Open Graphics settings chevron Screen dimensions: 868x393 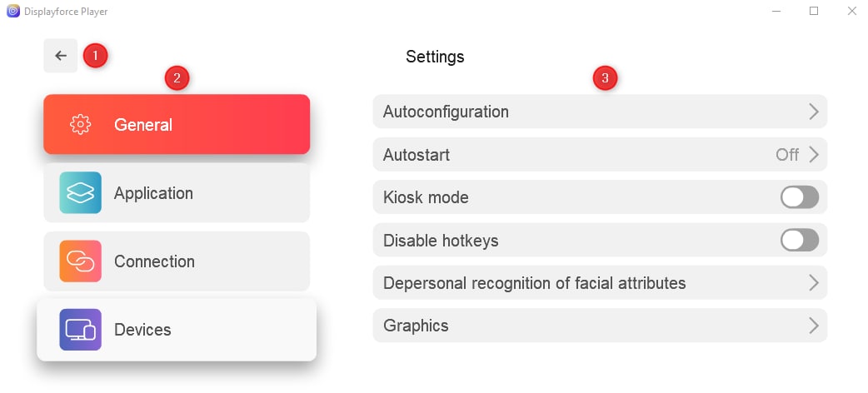[813, 326]
